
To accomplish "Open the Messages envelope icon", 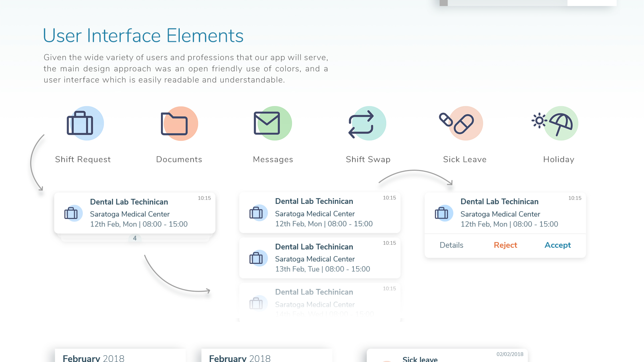I will point(273,123).
